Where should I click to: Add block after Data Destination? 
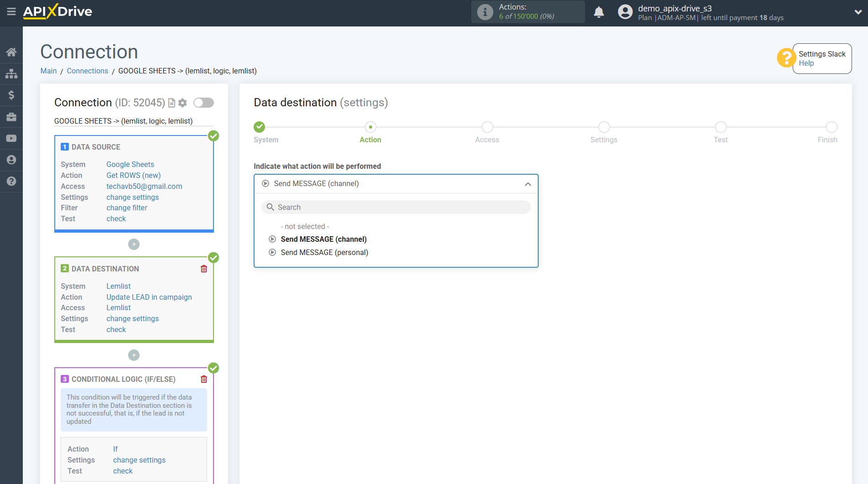tap(134, 355)
